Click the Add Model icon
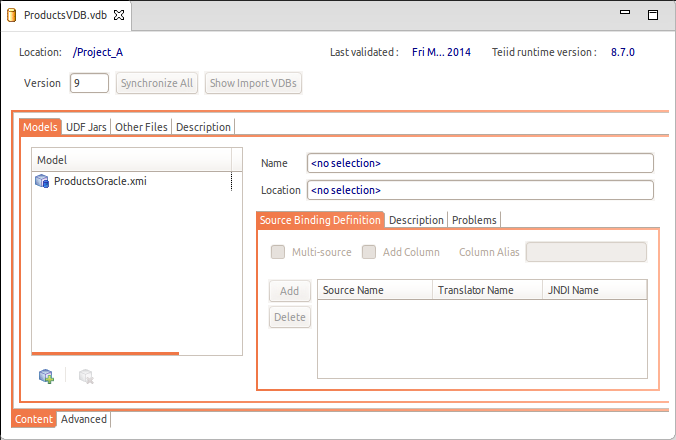This screenshot has height=440, width=676. (x=45, y=376)
